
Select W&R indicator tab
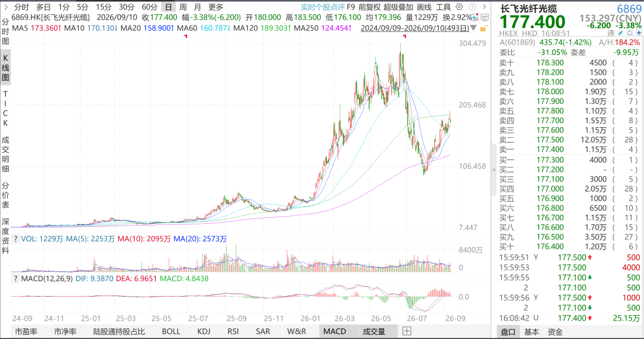point(296,331)
